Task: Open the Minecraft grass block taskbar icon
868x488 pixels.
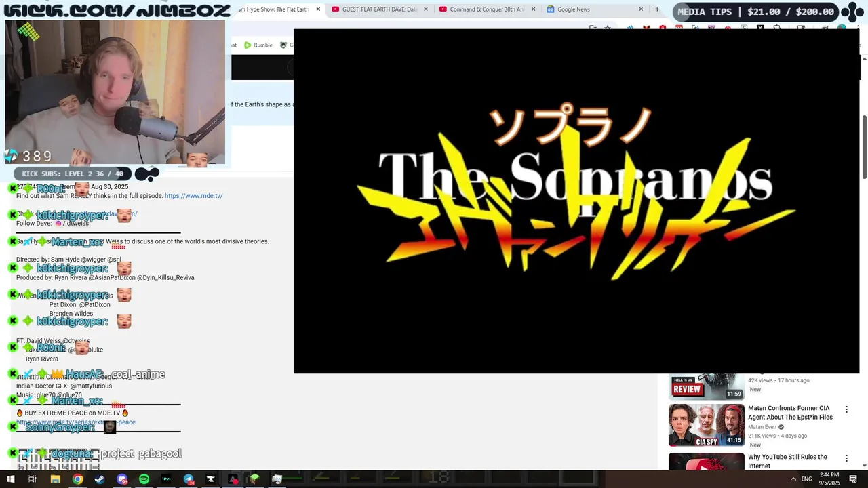Action: (254, 479)
